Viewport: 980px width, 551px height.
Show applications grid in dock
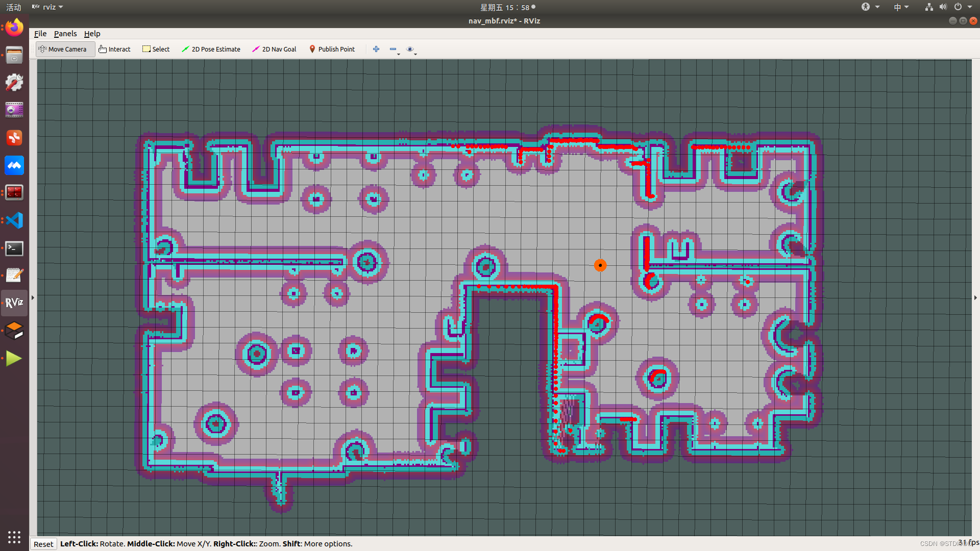coord(14,537)
